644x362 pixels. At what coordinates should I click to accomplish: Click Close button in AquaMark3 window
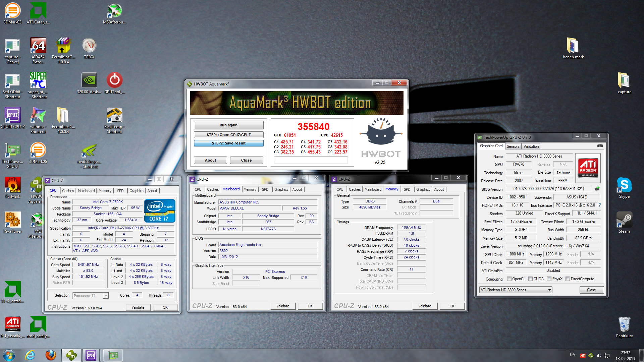coord(246,160)
